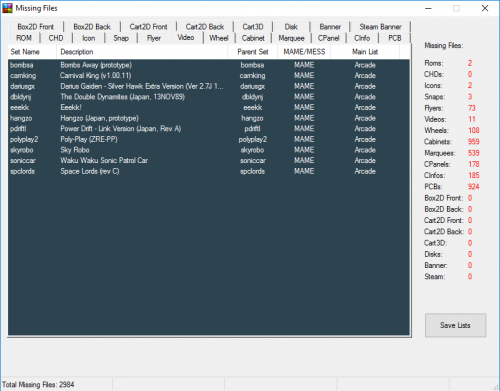Sort by the Parent Set column header
The image size is (500, 391).
[253, 52]
